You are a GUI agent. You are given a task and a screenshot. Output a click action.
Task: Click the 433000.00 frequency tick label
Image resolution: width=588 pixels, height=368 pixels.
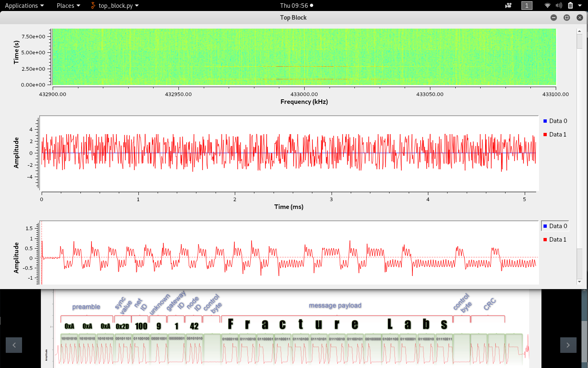pyautogui.click(x=304, y=94)
